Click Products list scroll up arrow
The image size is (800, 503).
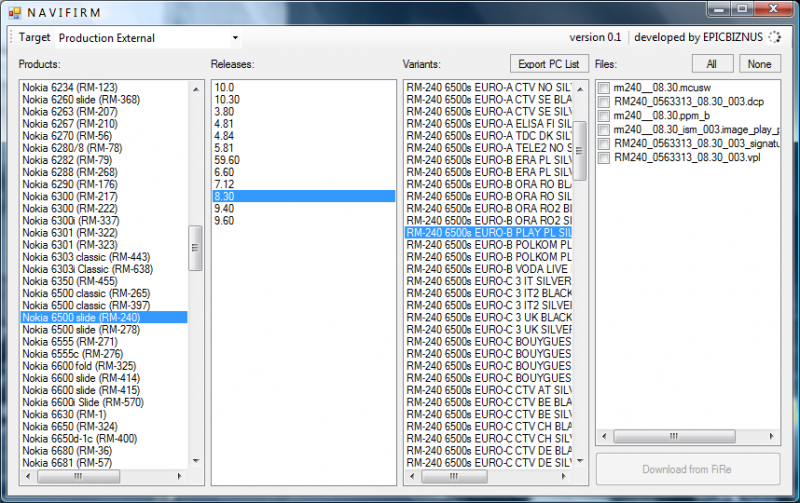point(196,89)
